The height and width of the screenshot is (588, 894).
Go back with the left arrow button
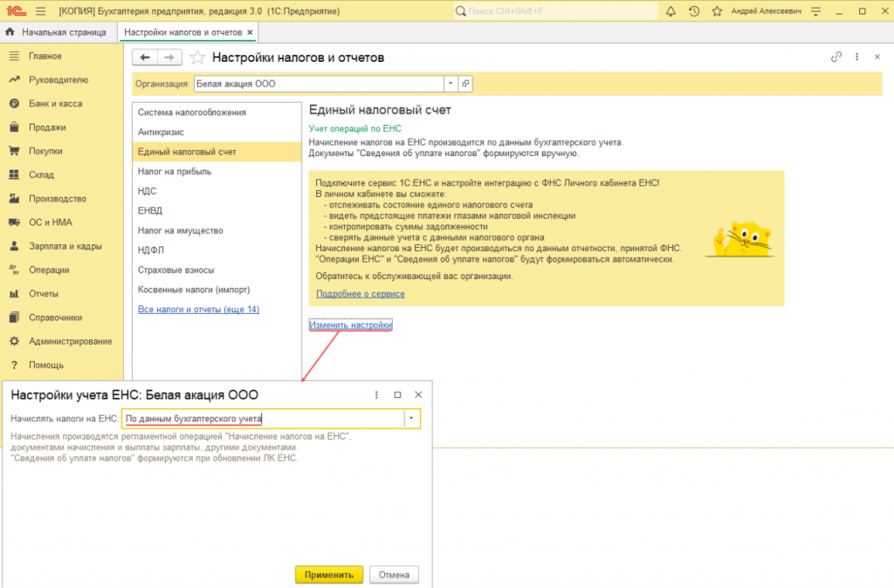[146, 58]
